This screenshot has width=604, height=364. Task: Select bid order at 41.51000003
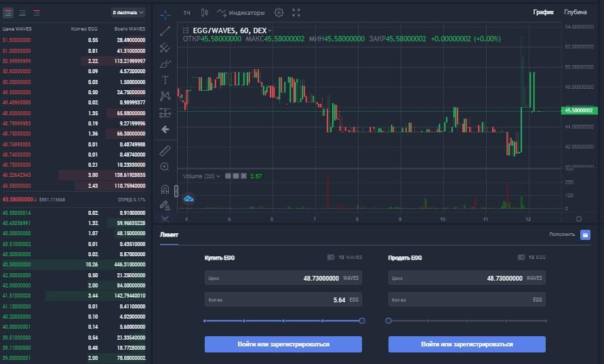tap(74, 296)
